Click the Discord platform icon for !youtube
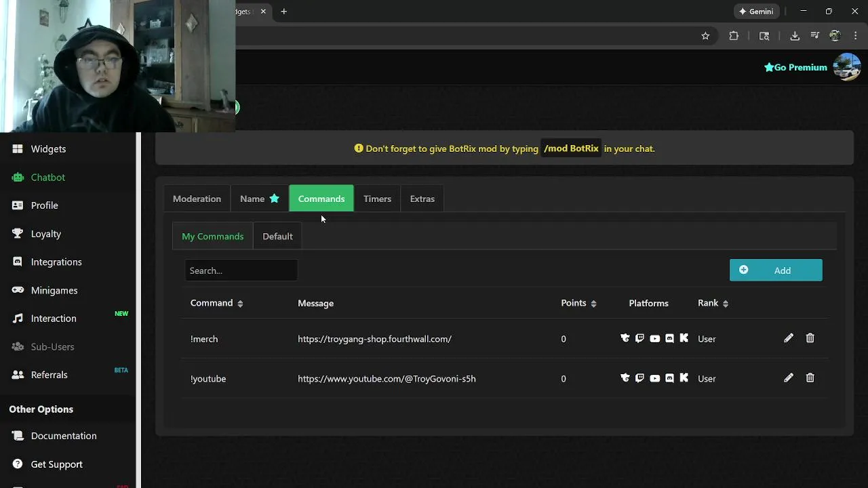Screen dimensions: 868x488 click(x=669, y=378)
